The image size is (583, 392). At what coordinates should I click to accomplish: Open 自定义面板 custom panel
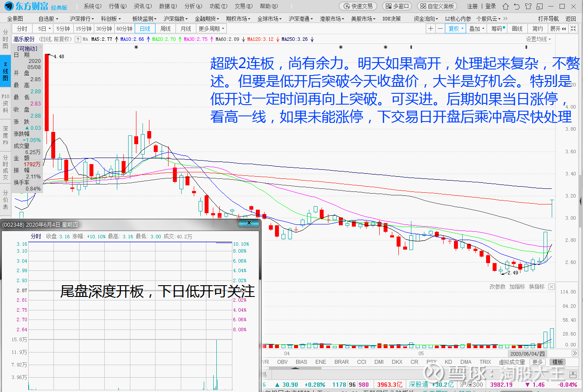437,6
